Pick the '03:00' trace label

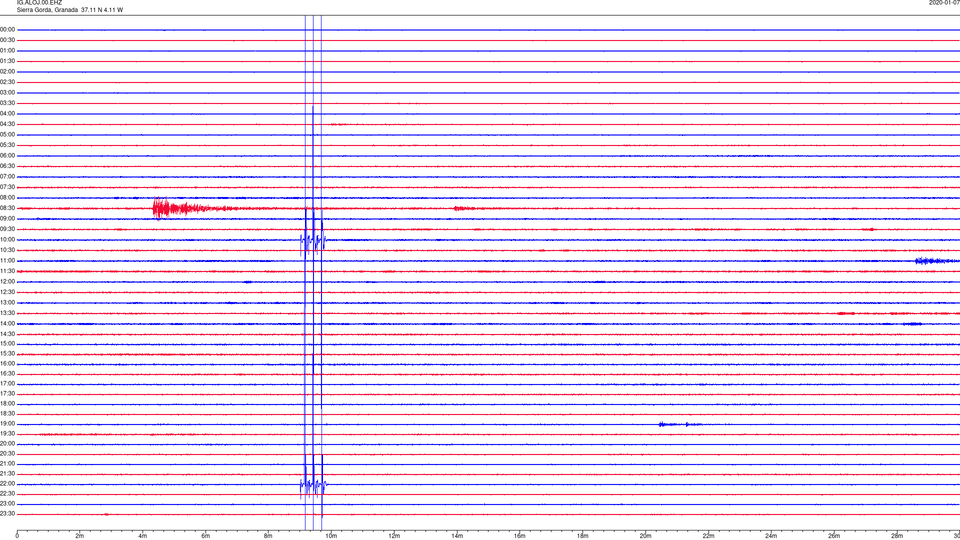click(7, 92)
